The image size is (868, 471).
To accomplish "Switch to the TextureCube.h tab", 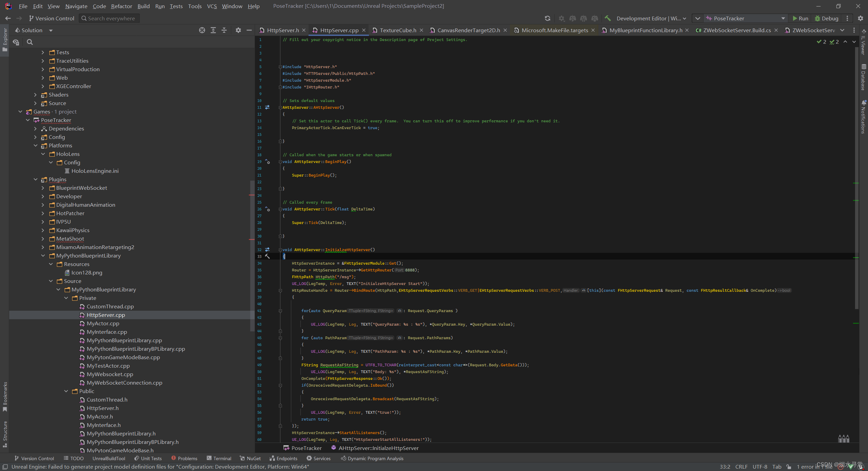I will [398, 30].
